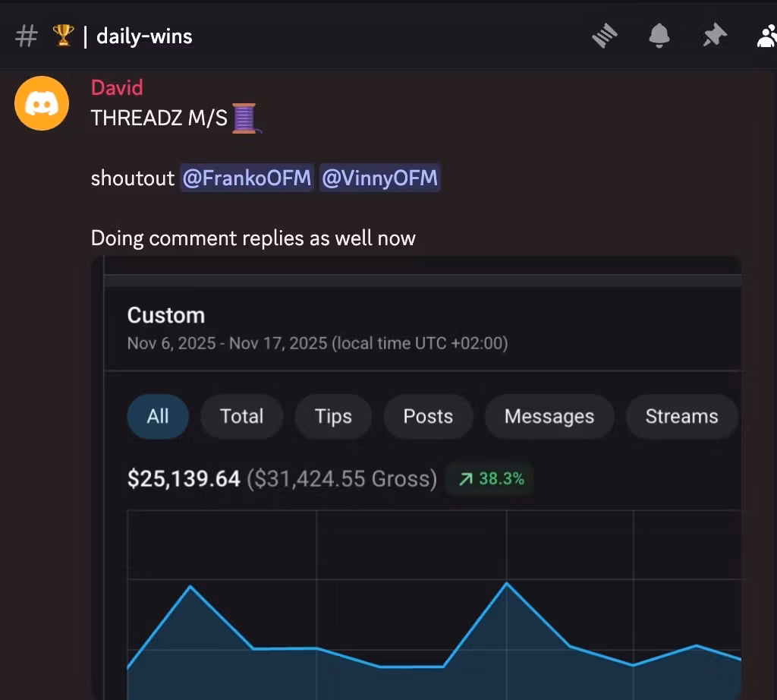Open the @VinnyOFM mention
777x700 pixels.
[x=379, y=178]
